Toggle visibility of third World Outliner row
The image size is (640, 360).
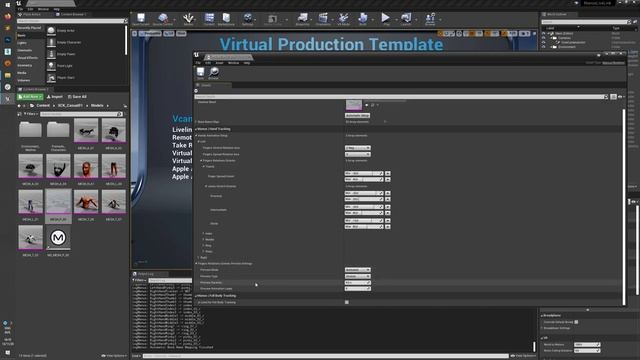(x=544, y=42)
